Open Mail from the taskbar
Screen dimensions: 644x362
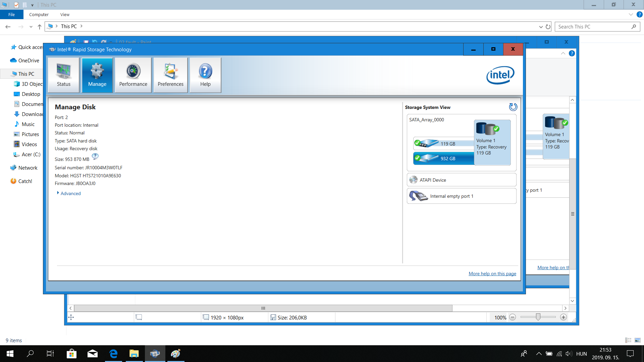(92, 354)
